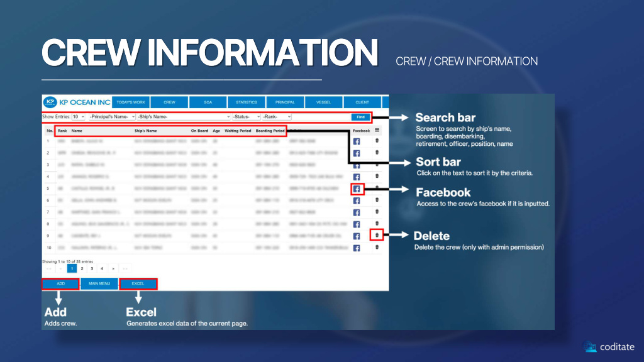Click the trash icon in row 1

point(377,141)
